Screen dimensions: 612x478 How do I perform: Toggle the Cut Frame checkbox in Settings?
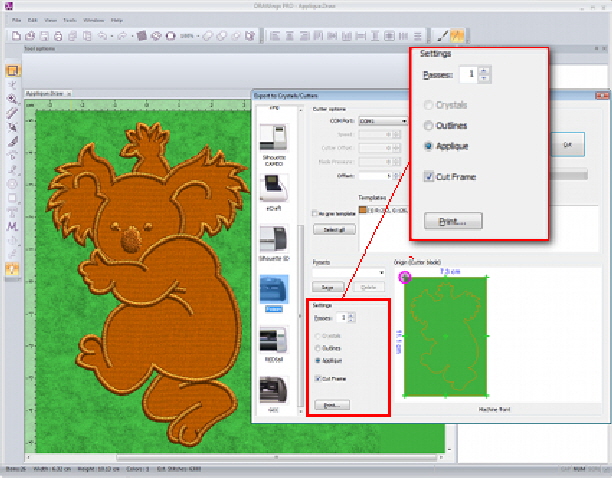[317, 378]
